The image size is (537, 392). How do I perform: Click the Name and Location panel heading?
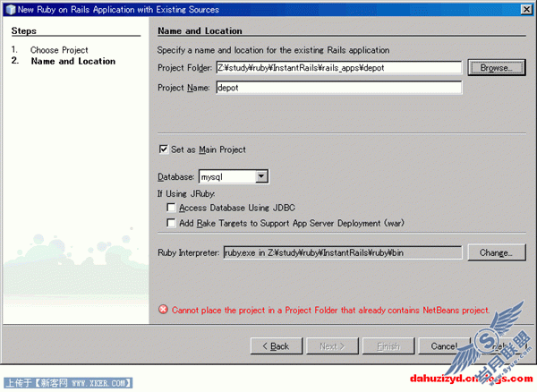click(x=200, y=30)
